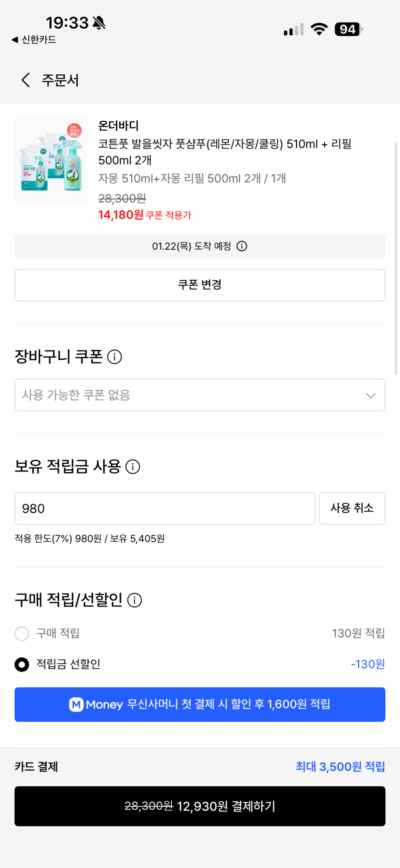Focus the 적립금 amount field showing 980

165,508
